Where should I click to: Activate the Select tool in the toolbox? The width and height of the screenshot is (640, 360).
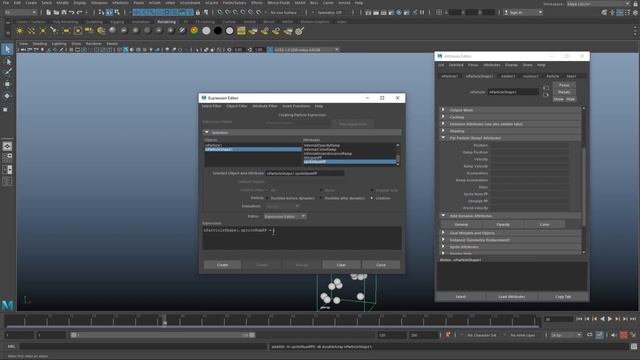pyautogui.click(x=7, y=49)
